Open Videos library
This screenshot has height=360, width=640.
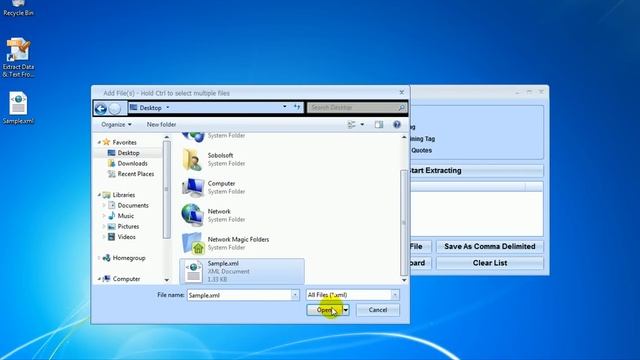(127, 237)
